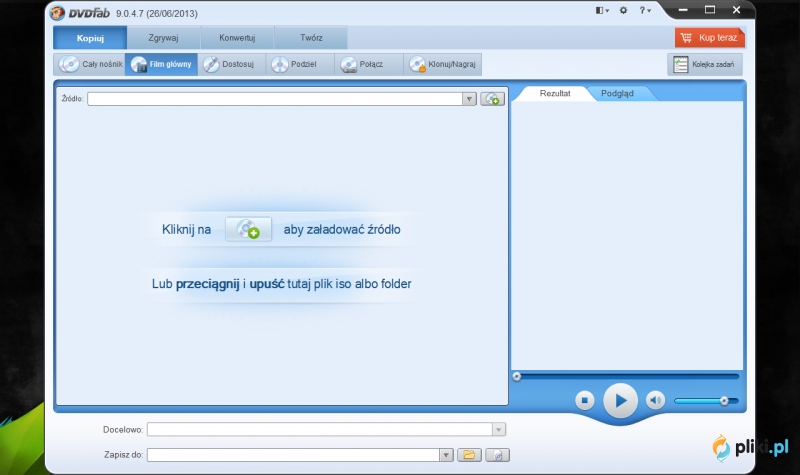Screen dimensions: 800x475
Task: Open the skin layout menu in title bar
Action: pyautogui.click(x=602, y=10)
